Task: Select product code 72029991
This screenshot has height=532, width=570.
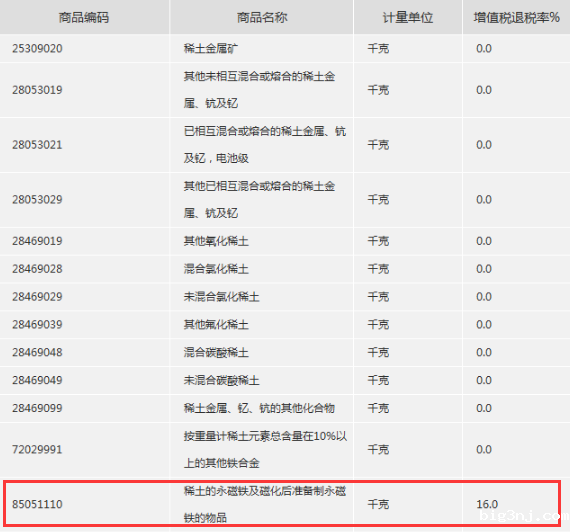Action: [x=37, y=449]
